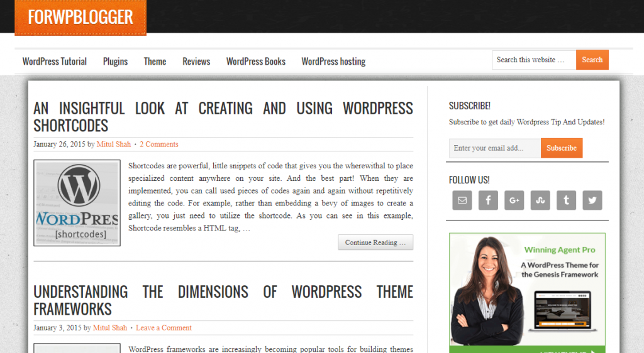The width and height of the screenshot is (644, 353).
Task: Open the WordPress Tutorial menu
Action: point(55,62)
